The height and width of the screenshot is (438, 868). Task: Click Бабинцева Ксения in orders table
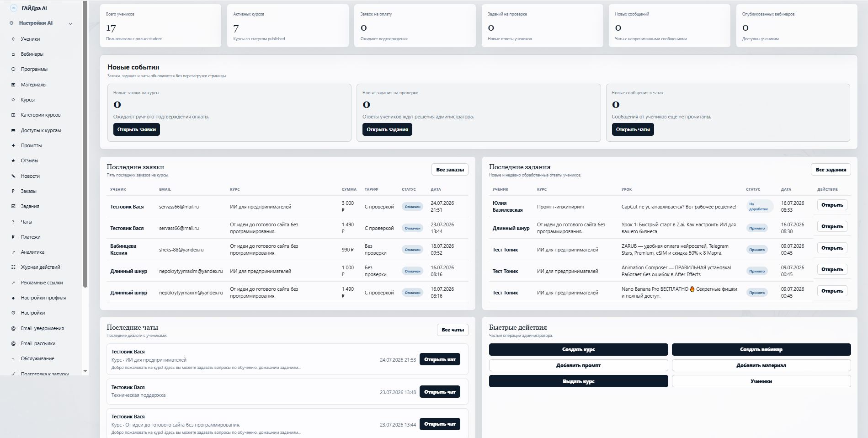click(x=123, y=249)
